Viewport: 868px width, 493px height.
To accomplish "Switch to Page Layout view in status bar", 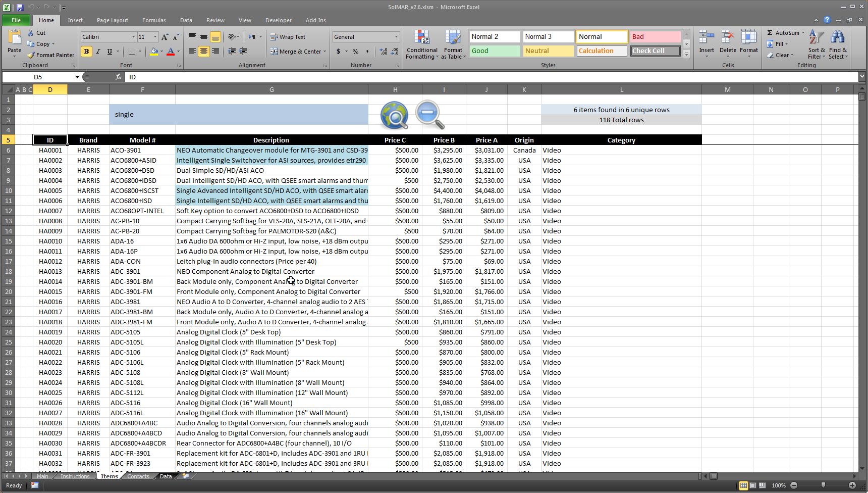I will pyautogui.click(x=753, y=485).
